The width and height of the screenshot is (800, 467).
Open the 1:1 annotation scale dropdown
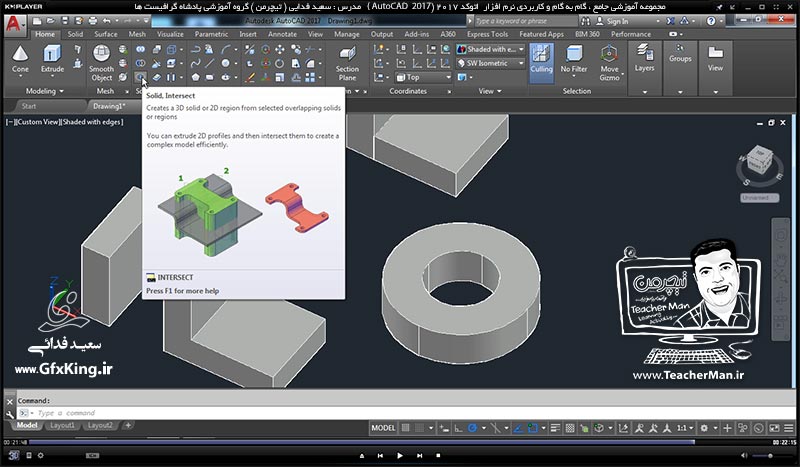[685, 428]
